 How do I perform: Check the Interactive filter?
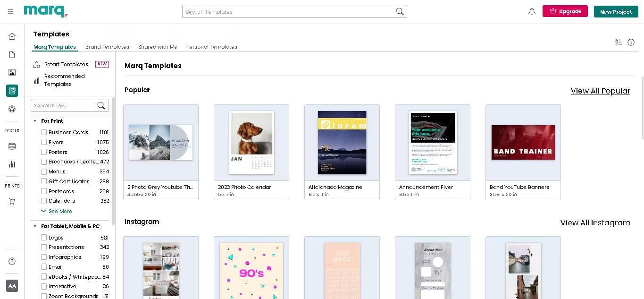coord(44,286)
